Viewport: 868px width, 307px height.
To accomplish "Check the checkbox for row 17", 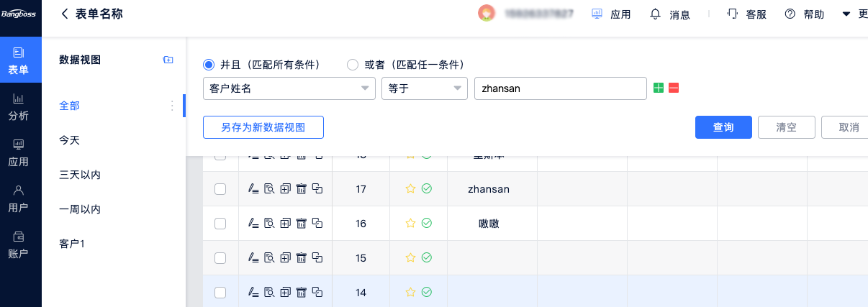I will tap(220, 189).
